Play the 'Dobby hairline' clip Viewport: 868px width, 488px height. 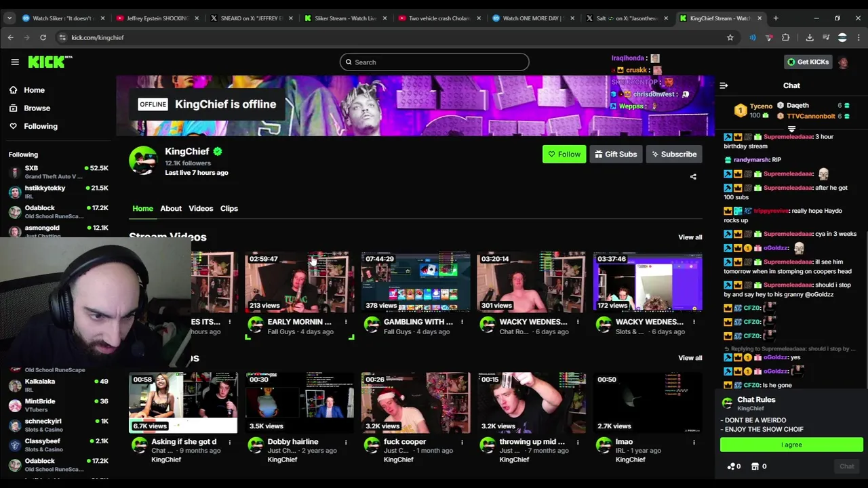(299, 403)
